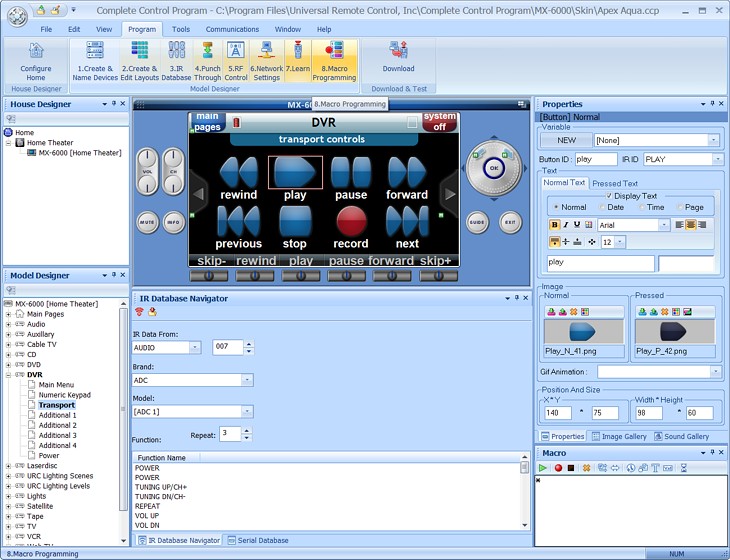This screenshot has height=560, width=730.
Task: Switch to the Sound Gallery tab
Action: [x=682, y=437]
